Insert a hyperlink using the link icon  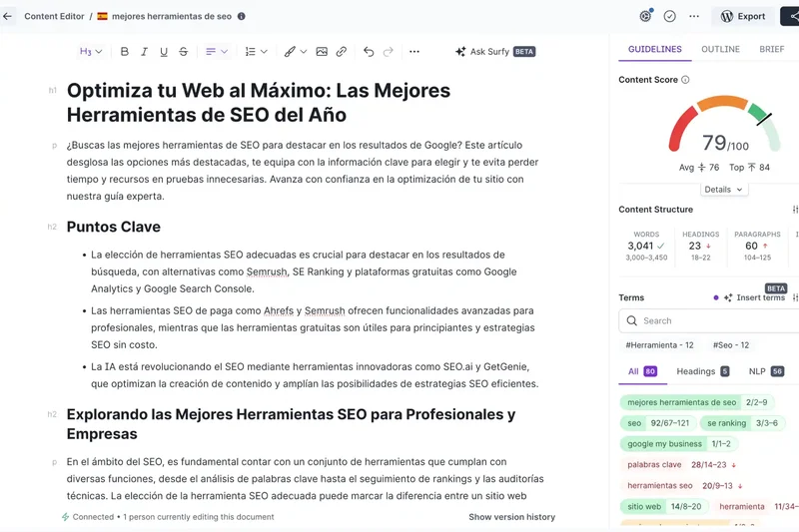tap(342, 52)
